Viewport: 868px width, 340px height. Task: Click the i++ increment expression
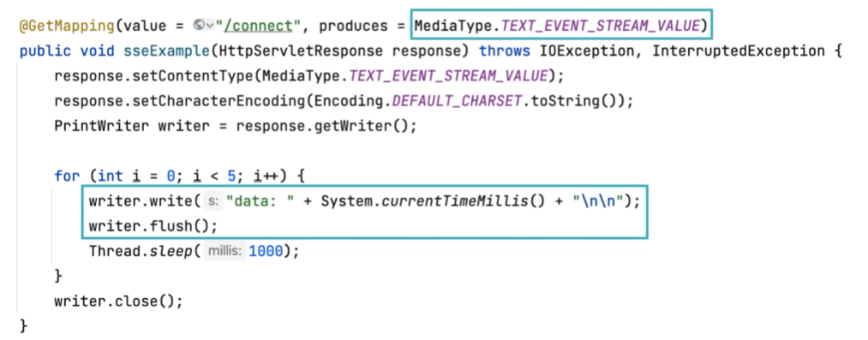pos(266,176)
